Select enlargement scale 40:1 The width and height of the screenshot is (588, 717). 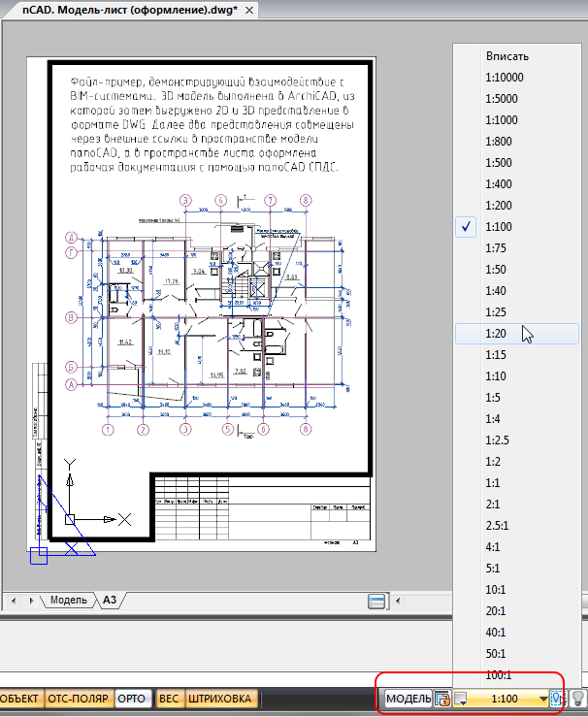point(516,633)
